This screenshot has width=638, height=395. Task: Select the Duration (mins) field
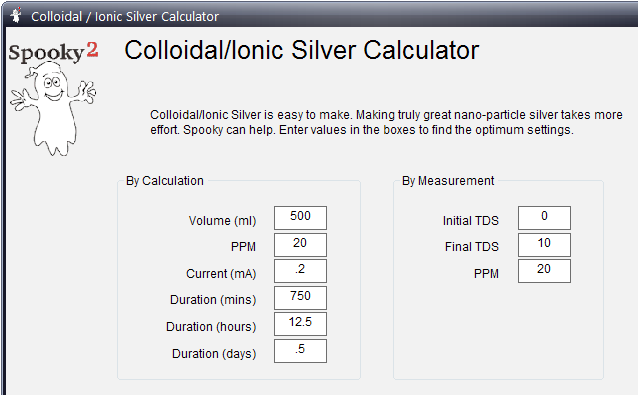(x=300, y=297)
